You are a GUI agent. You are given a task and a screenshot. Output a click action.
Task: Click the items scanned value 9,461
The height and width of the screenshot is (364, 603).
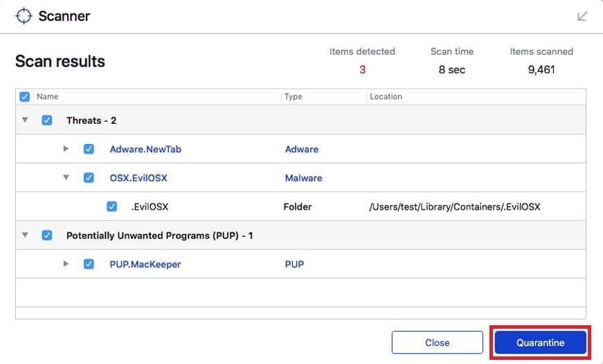(541, 70)
